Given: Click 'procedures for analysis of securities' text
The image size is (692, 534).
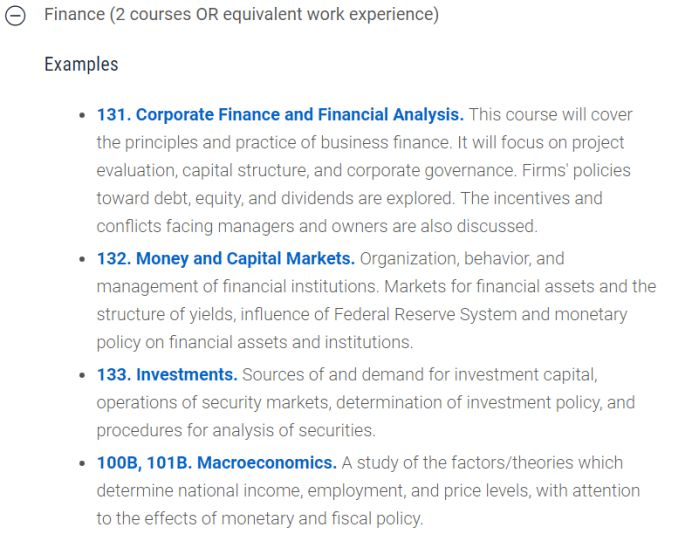Looking at the screenshot, I should pos(236,431).
